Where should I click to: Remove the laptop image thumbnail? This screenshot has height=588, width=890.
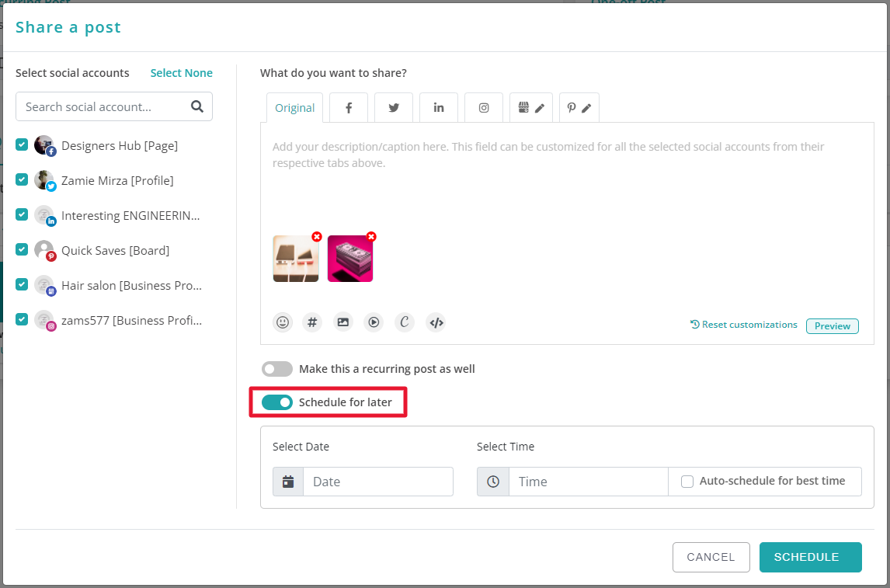click(x=317, y=237)
